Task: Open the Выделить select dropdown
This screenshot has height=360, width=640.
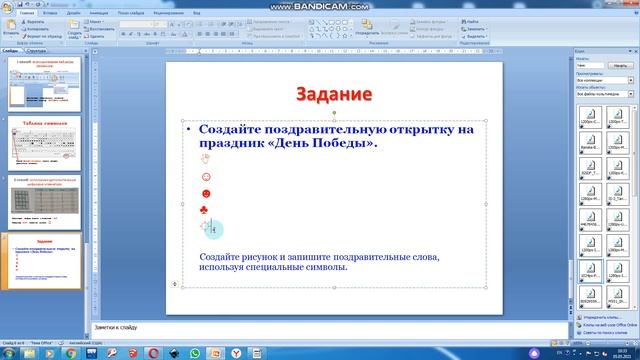Action: pos(474,36)
